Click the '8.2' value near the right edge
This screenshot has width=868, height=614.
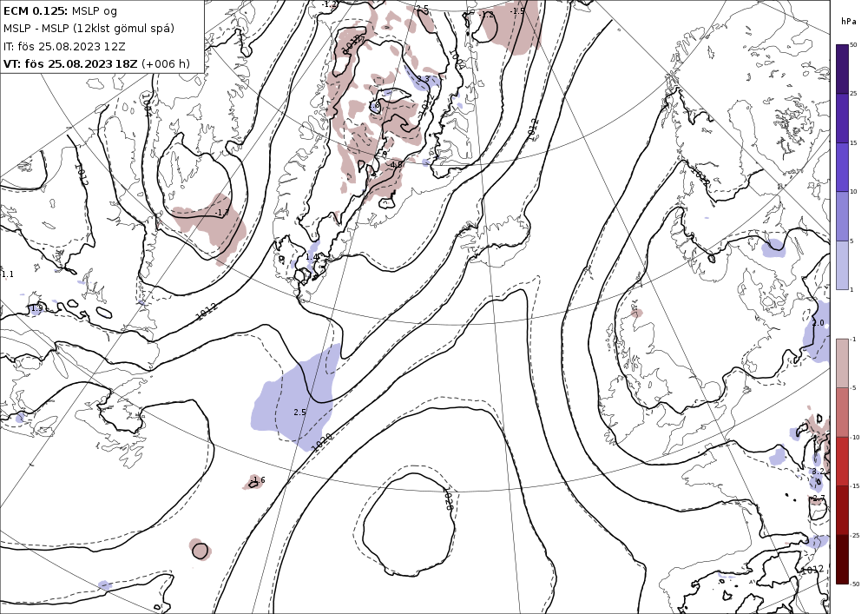tap(818, 472)
